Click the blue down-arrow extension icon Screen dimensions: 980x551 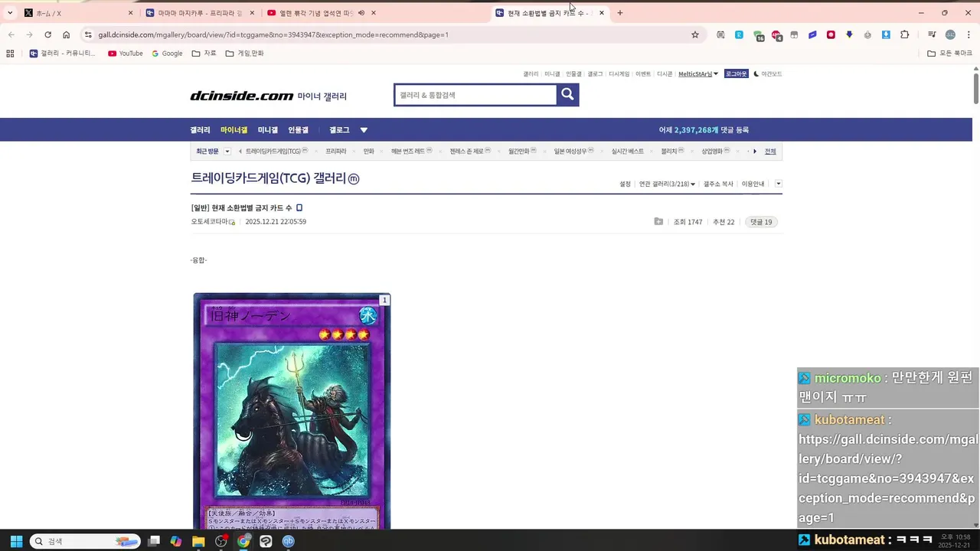[x=849, y=34]
